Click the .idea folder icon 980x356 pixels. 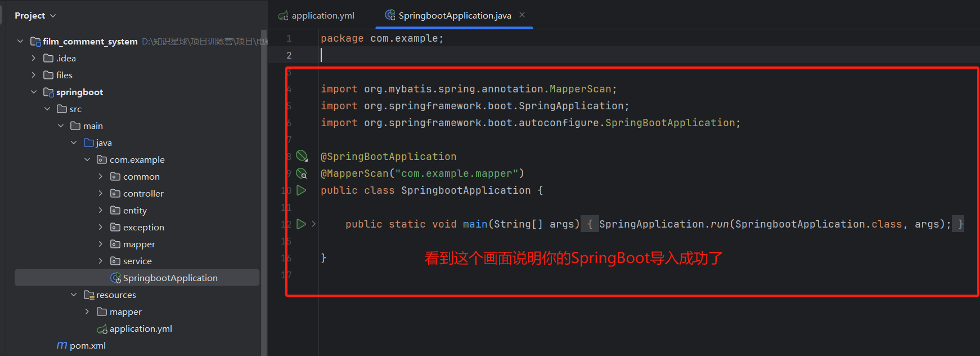49,59
